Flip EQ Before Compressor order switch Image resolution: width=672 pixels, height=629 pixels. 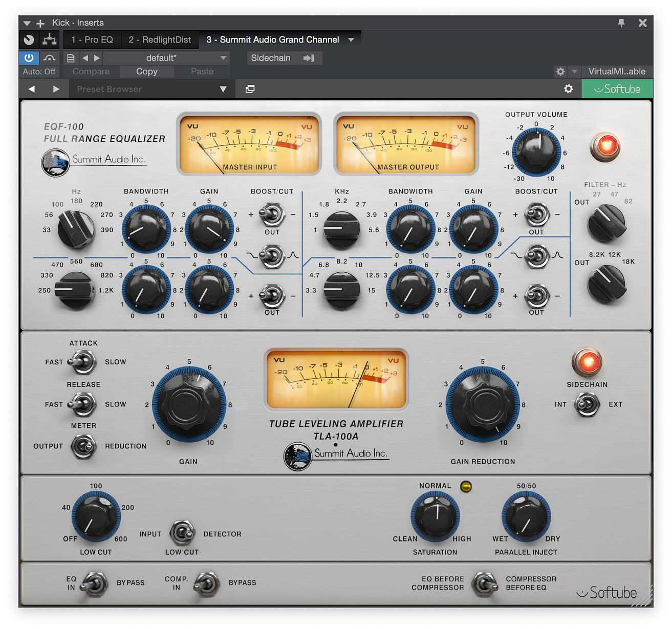485,583
